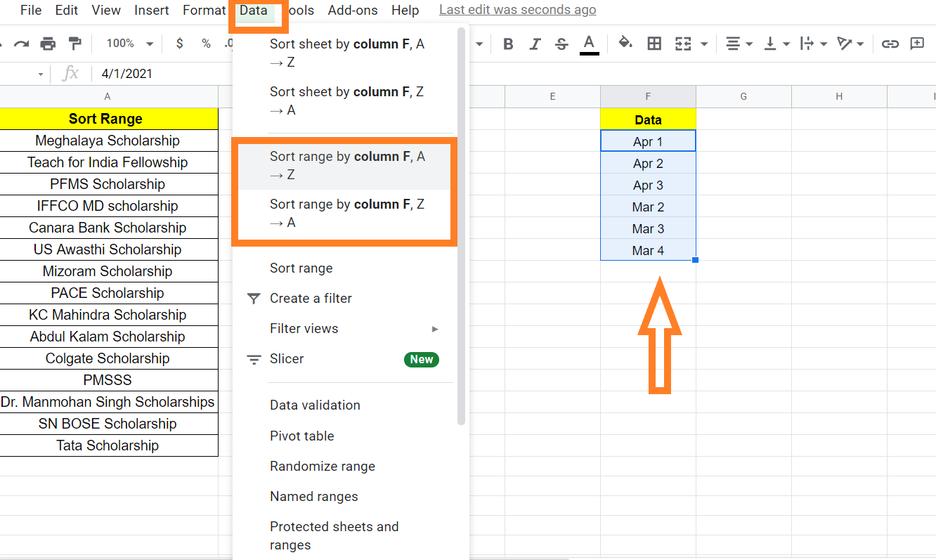The image size is (936, 560).
Task: Open the borders editor
Action: (654, 44)
